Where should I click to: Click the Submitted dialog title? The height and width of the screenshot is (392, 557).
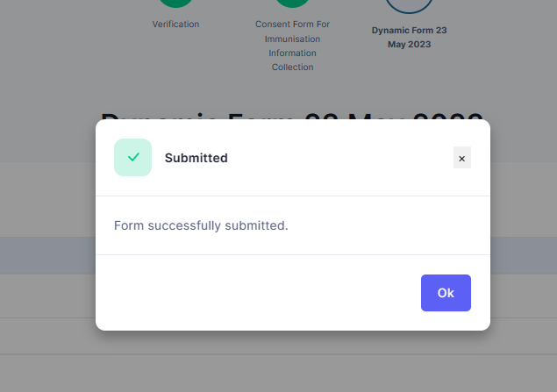click(x=196, y=158)
